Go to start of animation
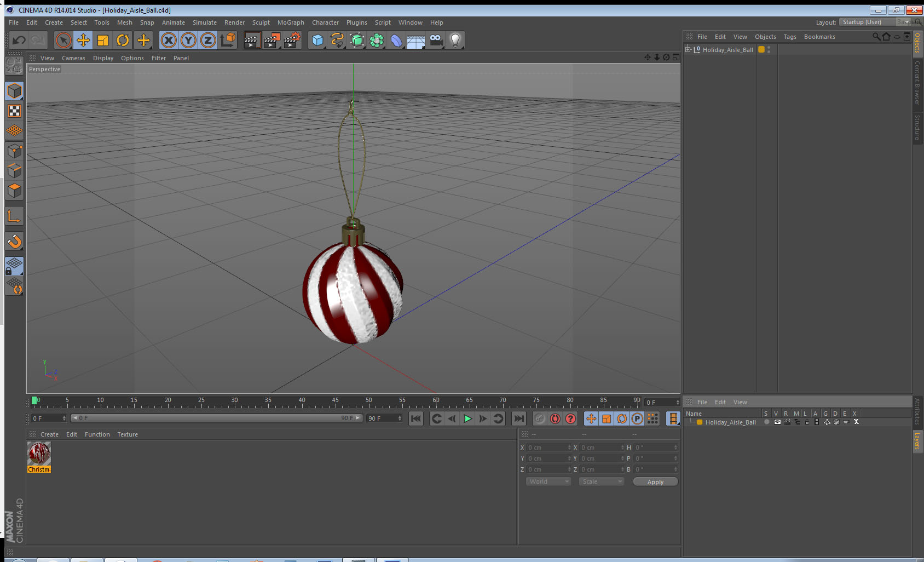This screenshot has height=562, width=924. (416, 418)
